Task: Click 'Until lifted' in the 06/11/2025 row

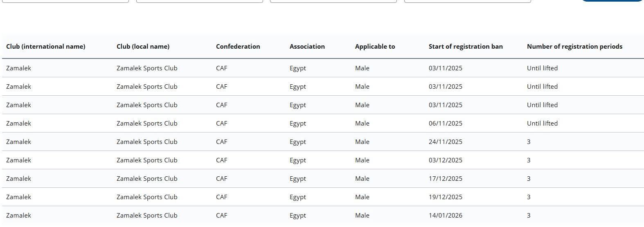Action: click(542, 124)
